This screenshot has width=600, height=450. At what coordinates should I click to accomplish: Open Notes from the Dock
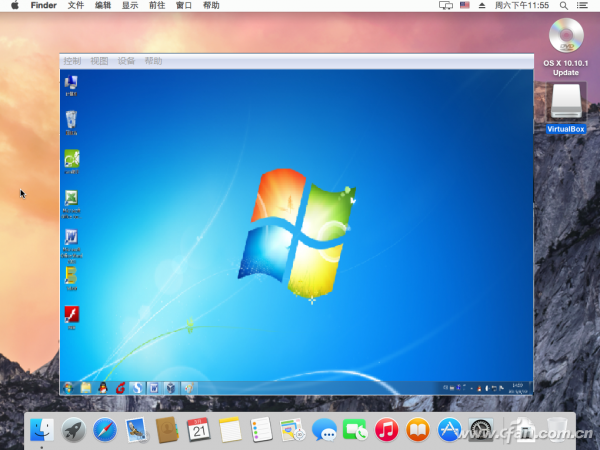(x=230, y=429)
